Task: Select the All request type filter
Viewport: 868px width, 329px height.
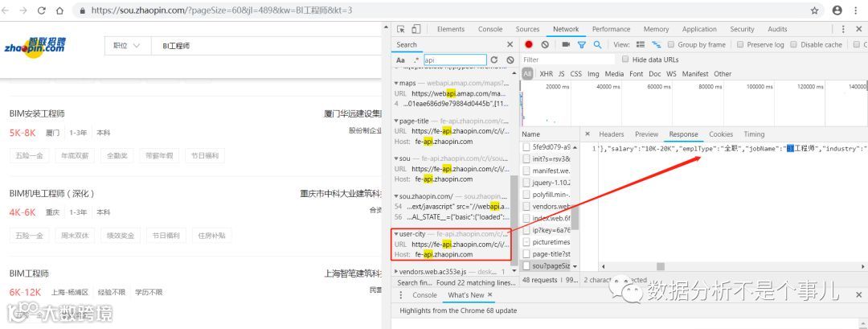Action: pyautogui.click(x=527, y=74)
